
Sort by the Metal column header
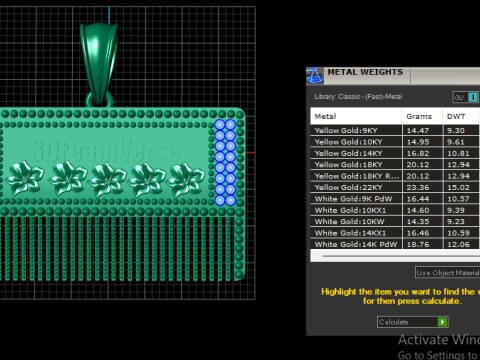(356, 116)
